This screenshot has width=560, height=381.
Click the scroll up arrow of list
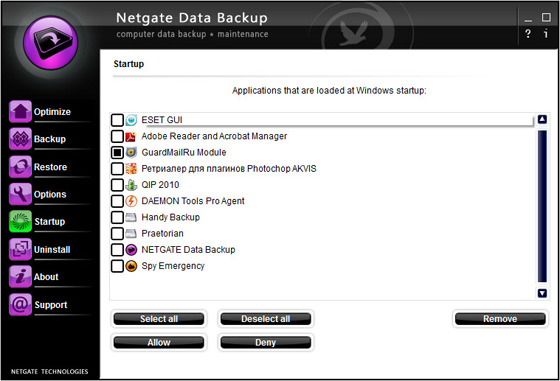(x=542, y=120)
